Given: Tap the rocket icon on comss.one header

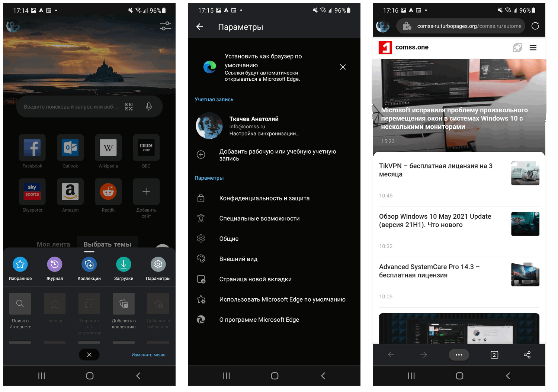Looking at the screenshot, I should [x=517, y=48].
